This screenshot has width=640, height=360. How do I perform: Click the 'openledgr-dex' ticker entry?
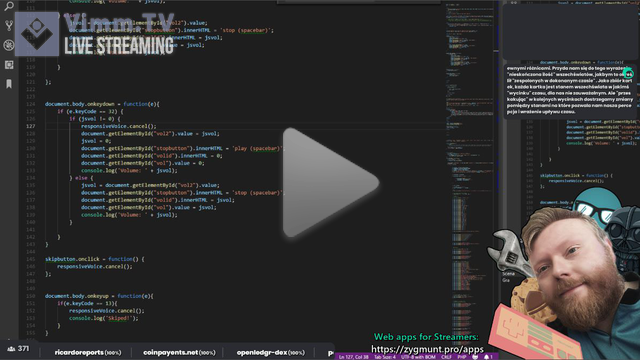click(x=271, y=352)
